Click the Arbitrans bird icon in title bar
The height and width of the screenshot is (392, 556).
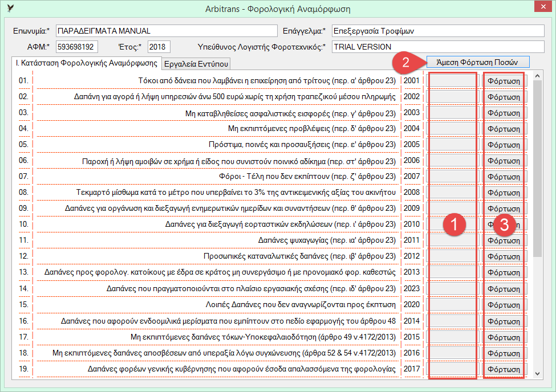click(10, 8)
